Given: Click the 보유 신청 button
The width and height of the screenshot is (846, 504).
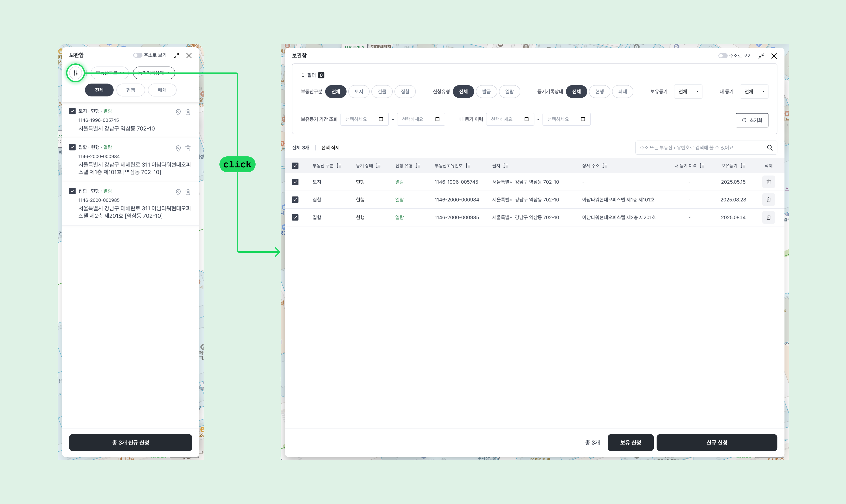Looking at the screenshot, I should (630, 443).
